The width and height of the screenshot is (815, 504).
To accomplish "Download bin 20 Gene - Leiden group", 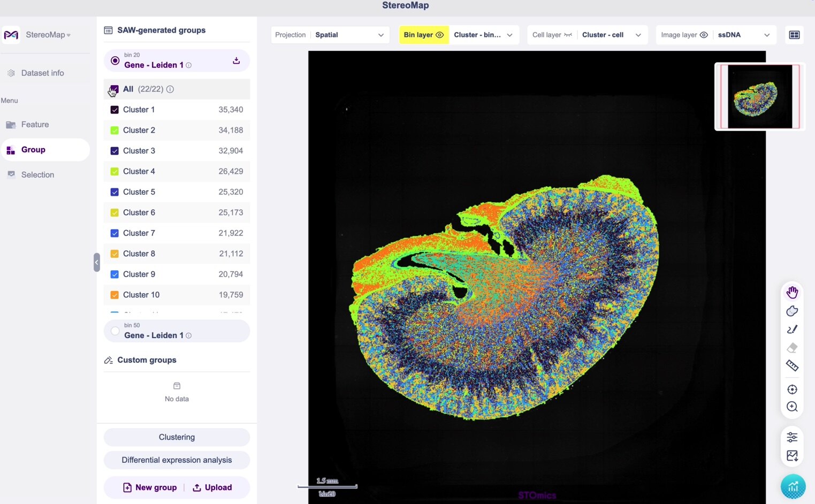I will click(236, 60).
